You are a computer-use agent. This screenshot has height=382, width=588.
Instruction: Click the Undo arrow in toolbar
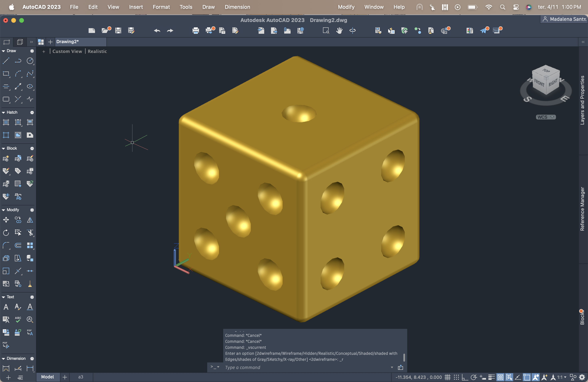[157, 30]
